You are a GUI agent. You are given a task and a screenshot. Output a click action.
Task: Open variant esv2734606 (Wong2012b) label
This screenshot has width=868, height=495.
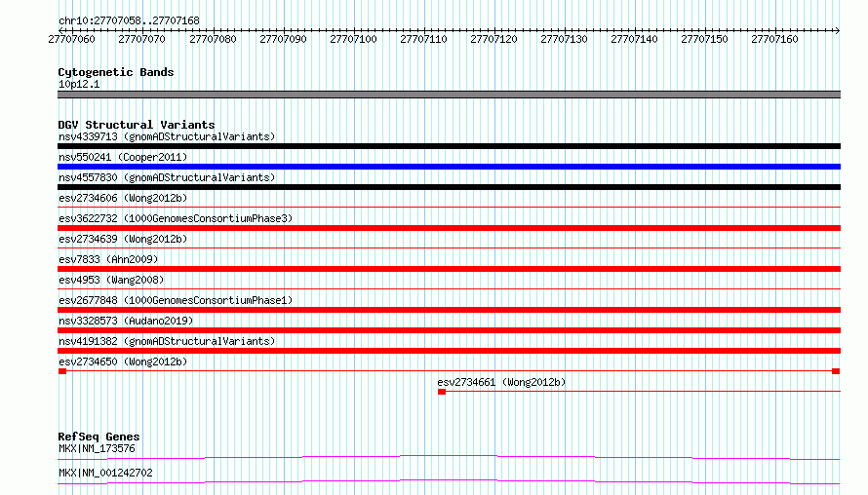[123, 198]
